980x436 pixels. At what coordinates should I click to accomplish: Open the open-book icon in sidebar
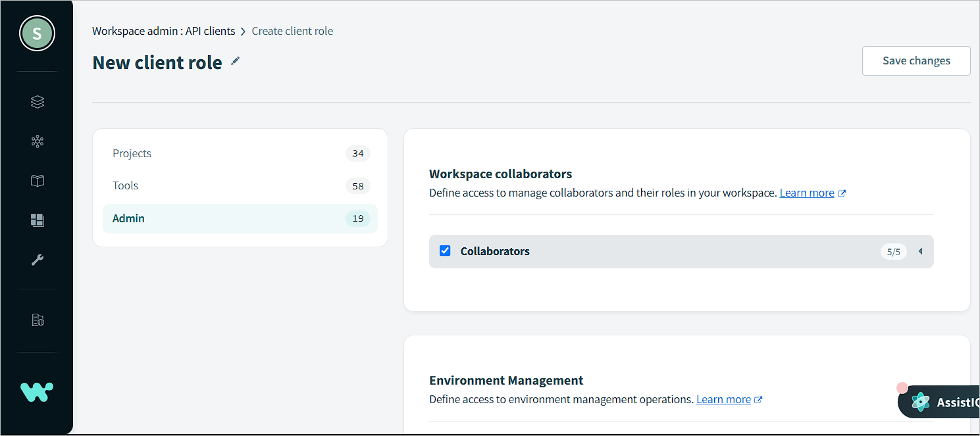[38, 181]
